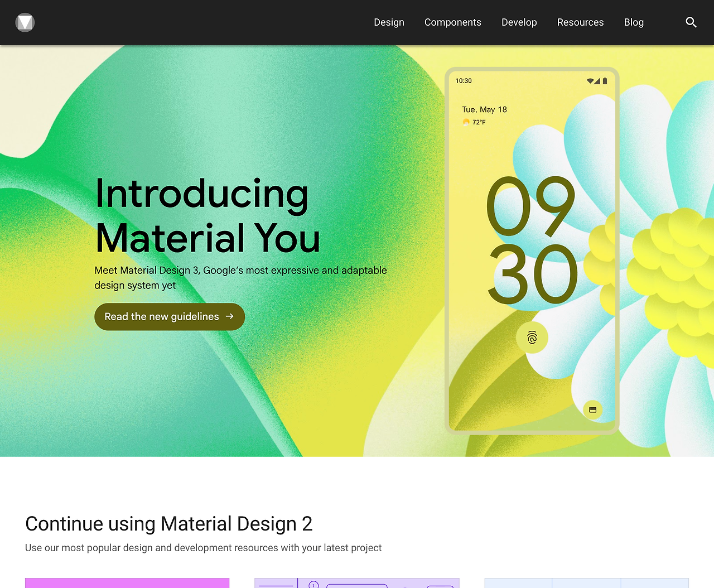Open the light blue resource card thumbnail
Screen dimensions: 714x588
[x=587, y=583]
